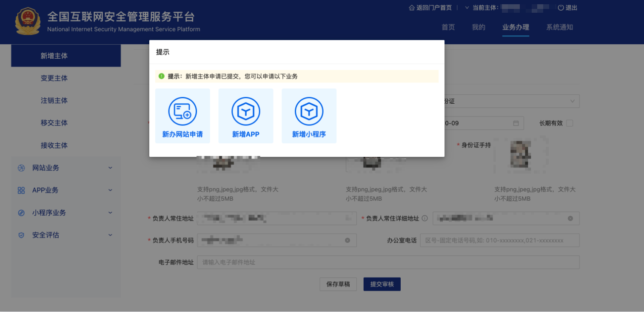Click the 新增APP hexagon icon
This screenshot has width=644, height=312.
[x=245, y=111]
